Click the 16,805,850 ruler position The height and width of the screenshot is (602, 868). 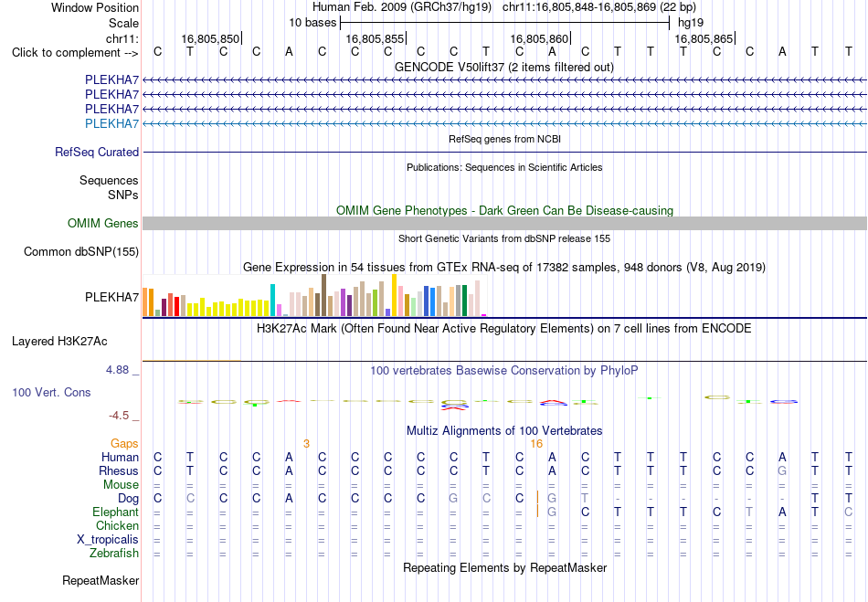210,38
